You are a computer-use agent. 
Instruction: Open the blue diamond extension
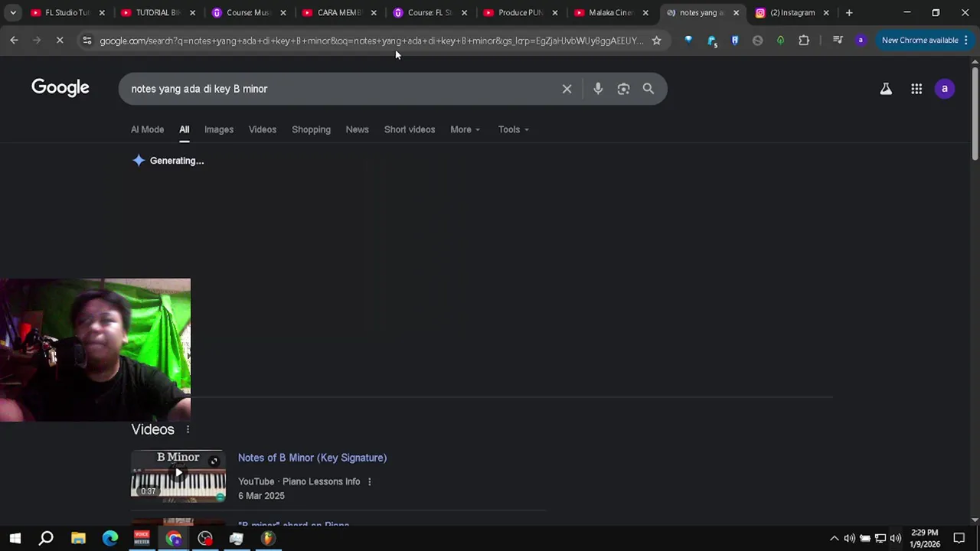click(688, 41)
